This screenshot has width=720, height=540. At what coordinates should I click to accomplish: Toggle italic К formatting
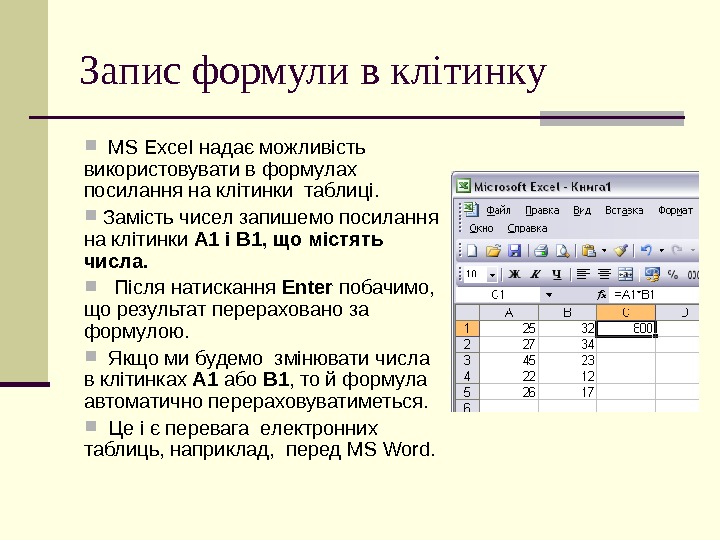535,274
